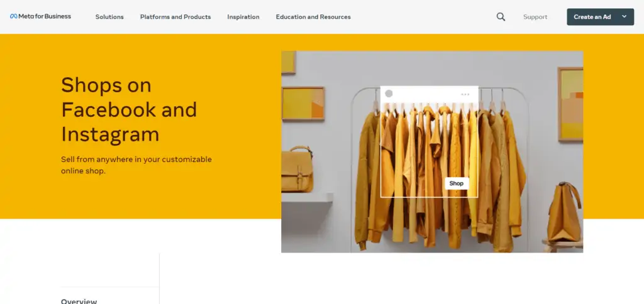Click the Shop tag on clothing image
This screenshot has height=304, width=644.
457,183
